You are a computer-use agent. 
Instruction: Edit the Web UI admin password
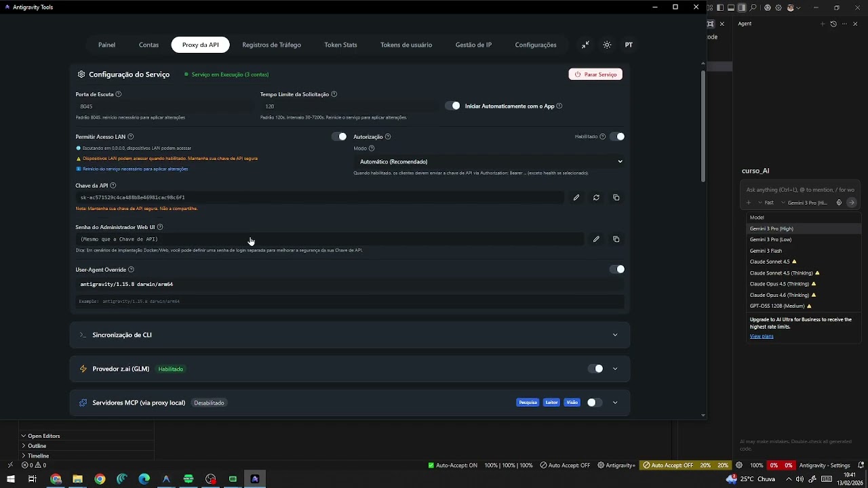(x=596, y=239)
